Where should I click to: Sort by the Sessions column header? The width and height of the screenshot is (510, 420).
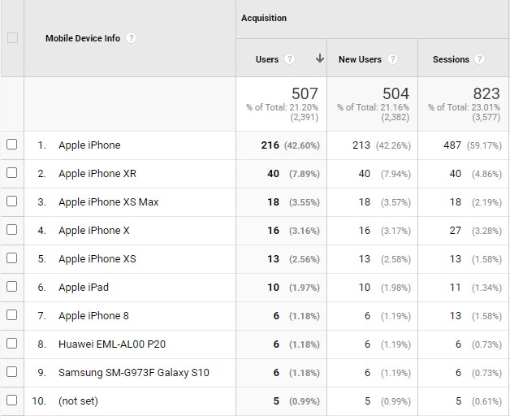tap(451, 59)
